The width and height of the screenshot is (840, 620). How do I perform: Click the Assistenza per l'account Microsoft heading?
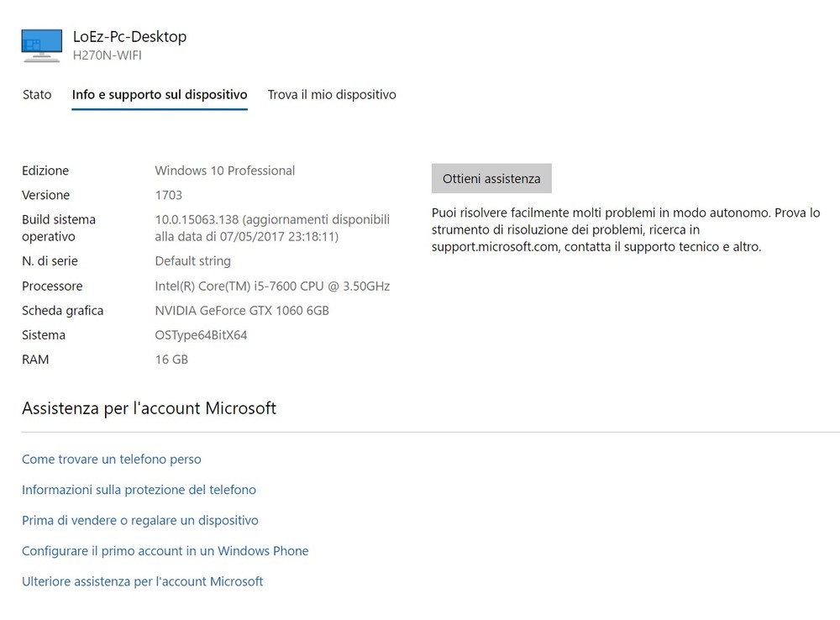pos(149,408)
